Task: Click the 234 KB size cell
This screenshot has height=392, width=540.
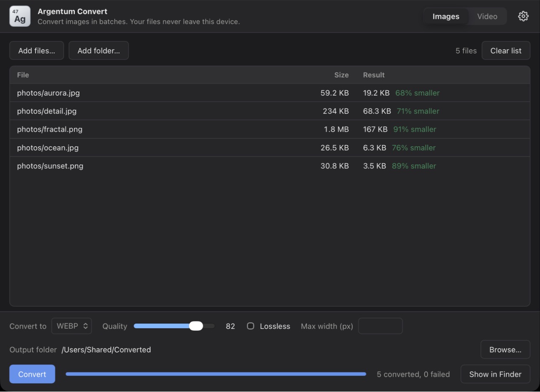Action: (336, 111)
